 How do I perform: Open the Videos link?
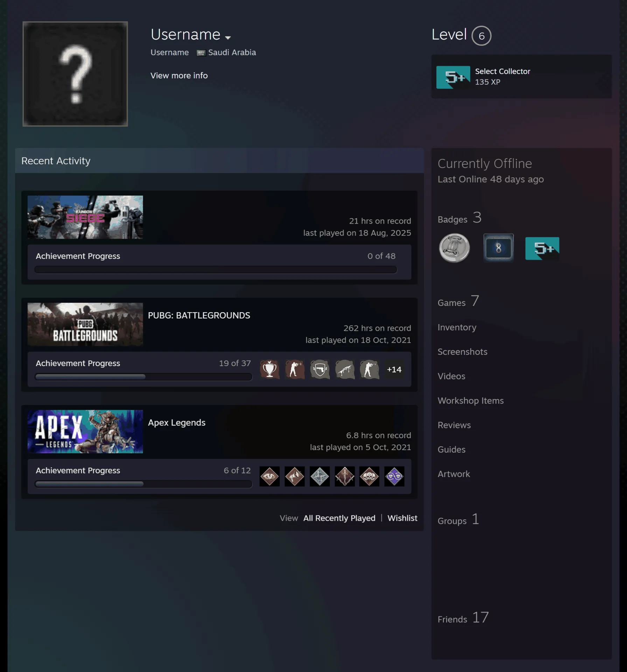point(451,376)
